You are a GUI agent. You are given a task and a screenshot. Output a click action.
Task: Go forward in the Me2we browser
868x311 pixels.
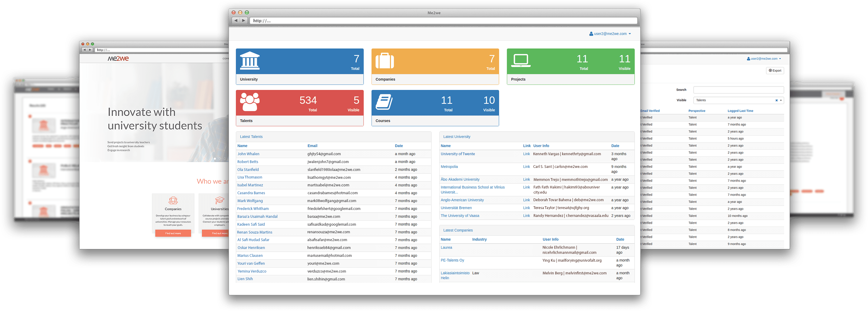click(244, 21)
